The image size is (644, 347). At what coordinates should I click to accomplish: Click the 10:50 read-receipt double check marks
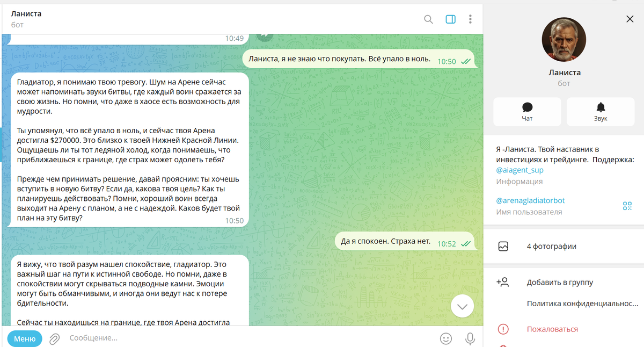point(465,61)
